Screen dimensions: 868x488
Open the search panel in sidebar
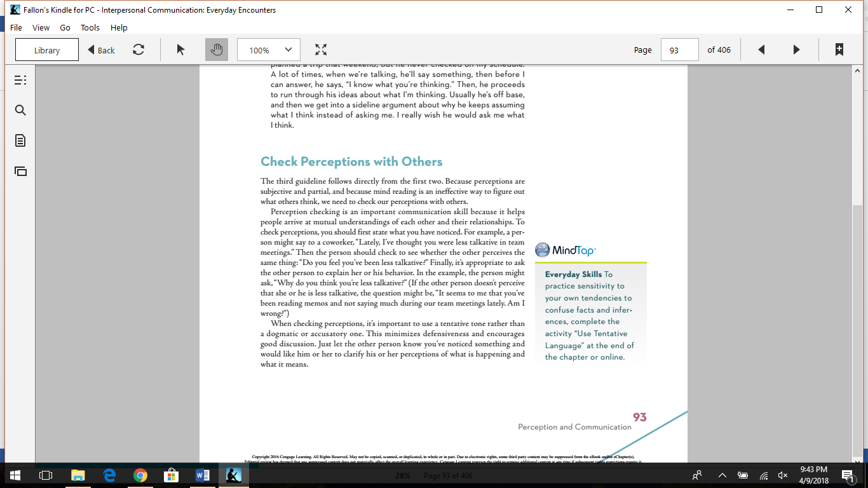(x=20, y=110)
